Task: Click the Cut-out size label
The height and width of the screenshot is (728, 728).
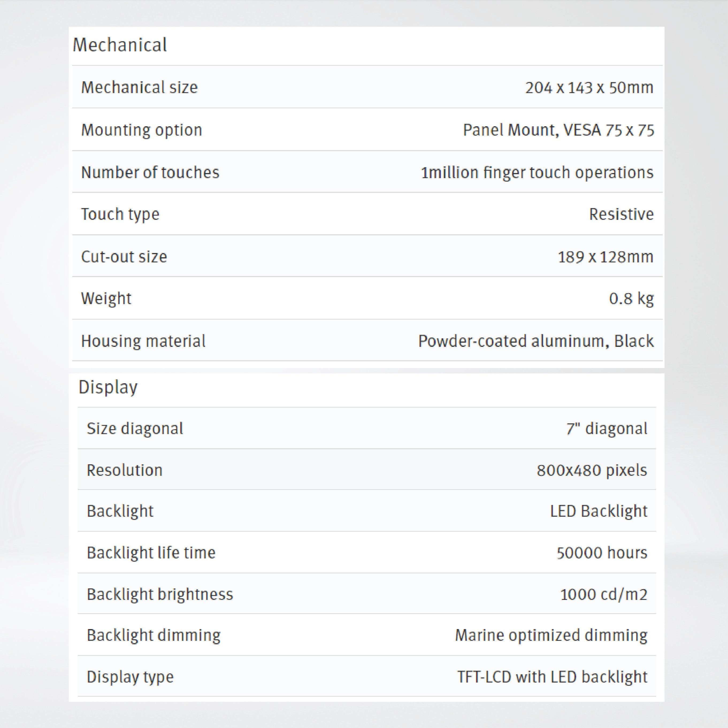Action: tap(124, 256)
